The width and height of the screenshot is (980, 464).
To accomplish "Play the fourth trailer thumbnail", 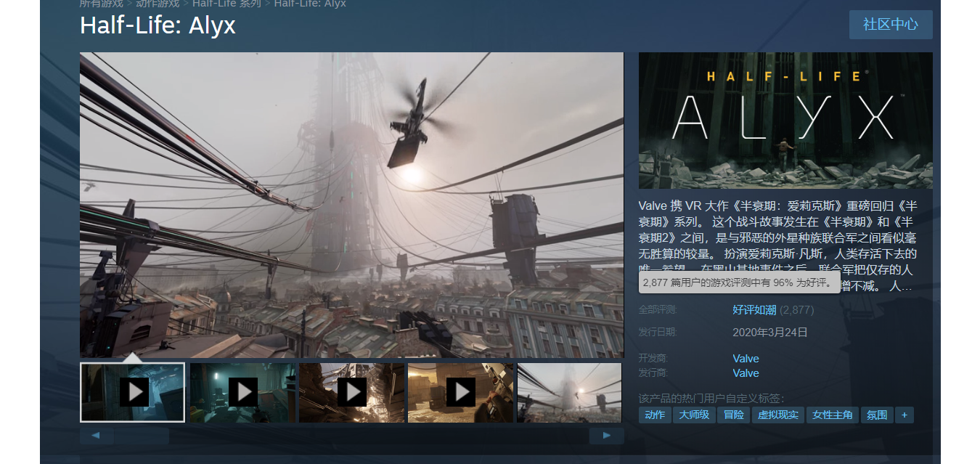I will (460, 392).
